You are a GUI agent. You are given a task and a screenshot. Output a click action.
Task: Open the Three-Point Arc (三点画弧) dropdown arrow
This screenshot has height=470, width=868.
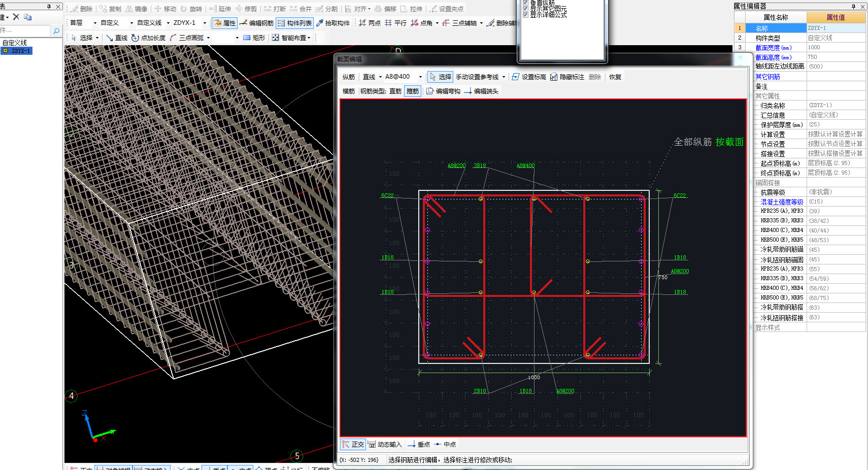(x=208, y=38)
